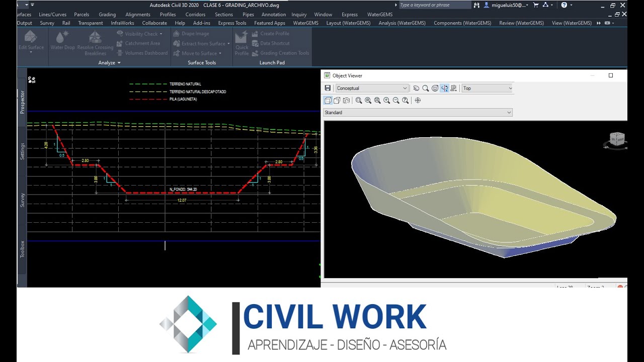644x362 pixels.
Task: Open the Grading menu
Action: (107, 15)
